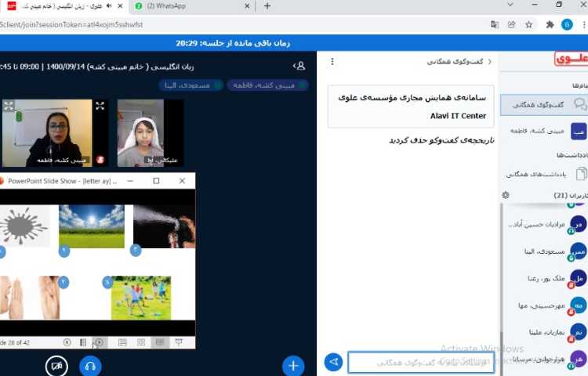The image size is (588, 376).
Task: Bookmark this page with the star icon
Action: click(x=528, y=25)
